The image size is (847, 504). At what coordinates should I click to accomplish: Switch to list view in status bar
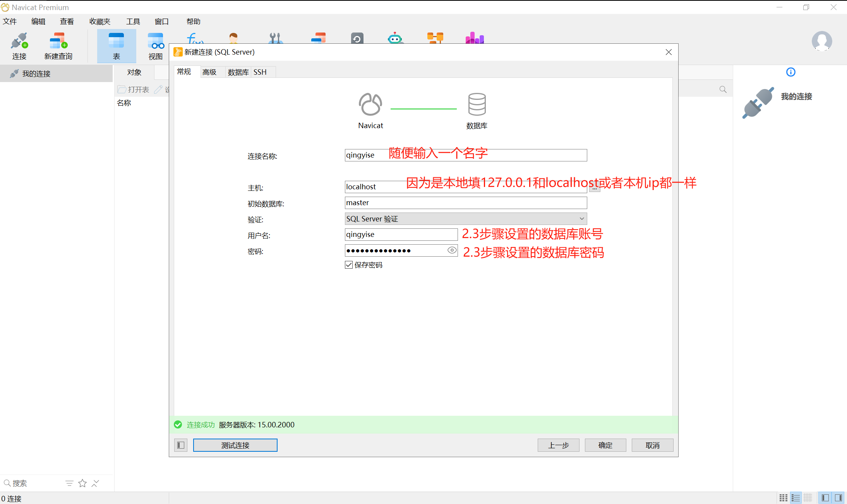pos(796,498)
